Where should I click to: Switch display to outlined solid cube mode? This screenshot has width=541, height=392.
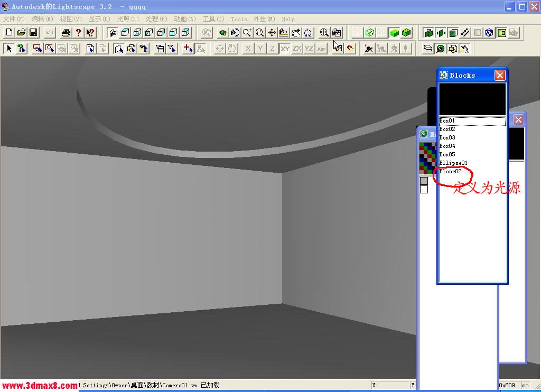406,32
